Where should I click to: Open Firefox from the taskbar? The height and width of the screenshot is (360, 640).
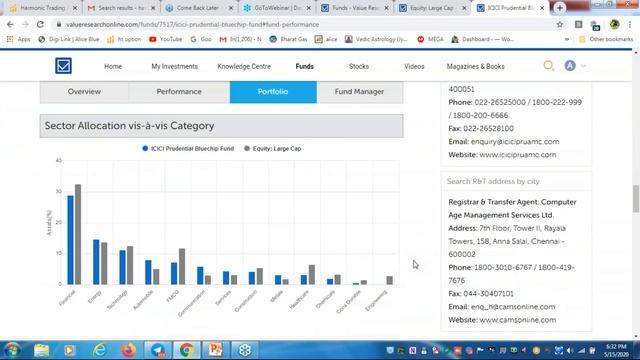coord(129,350)
